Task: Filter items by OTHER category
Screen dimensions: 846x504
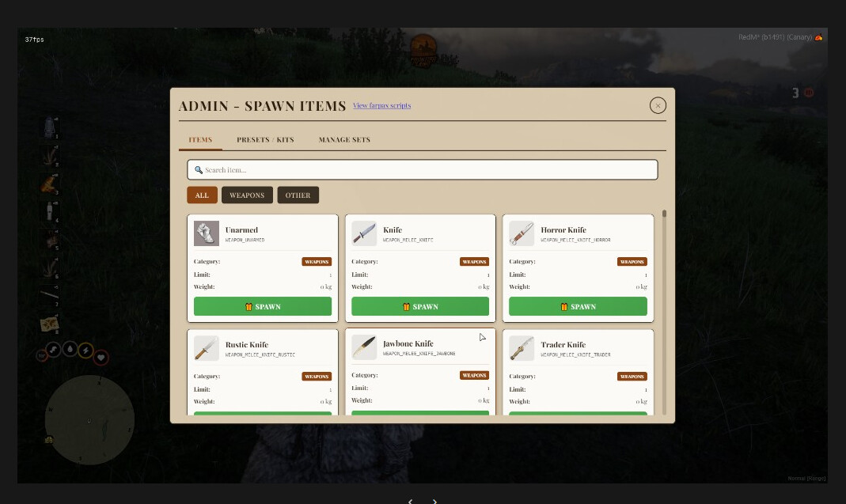Action: (298, 195)
